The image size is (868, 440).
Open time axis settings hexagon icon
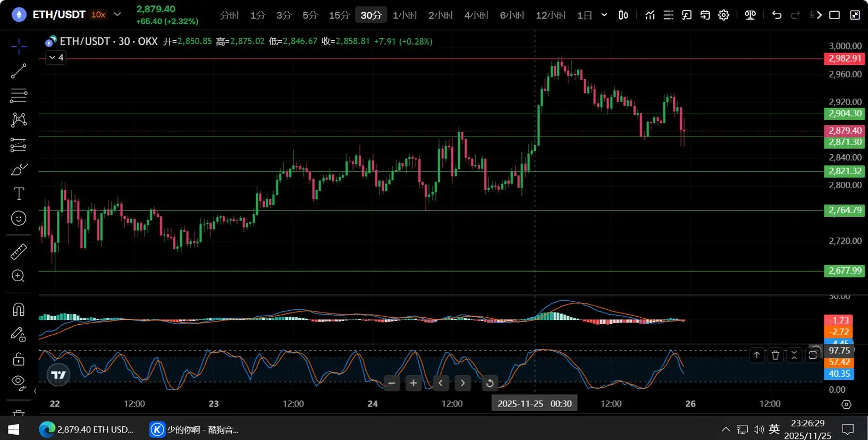click(x=847, y=404)
